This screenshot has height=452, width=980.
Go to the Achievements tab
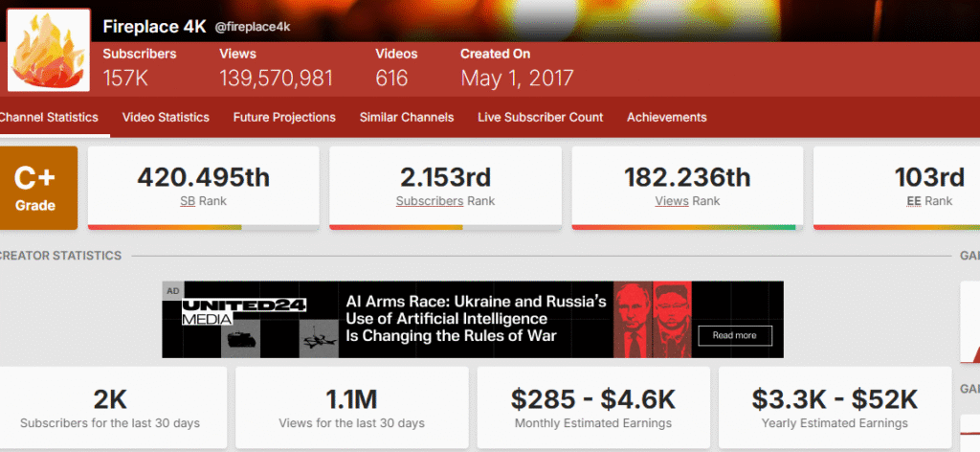coord(666,118)
